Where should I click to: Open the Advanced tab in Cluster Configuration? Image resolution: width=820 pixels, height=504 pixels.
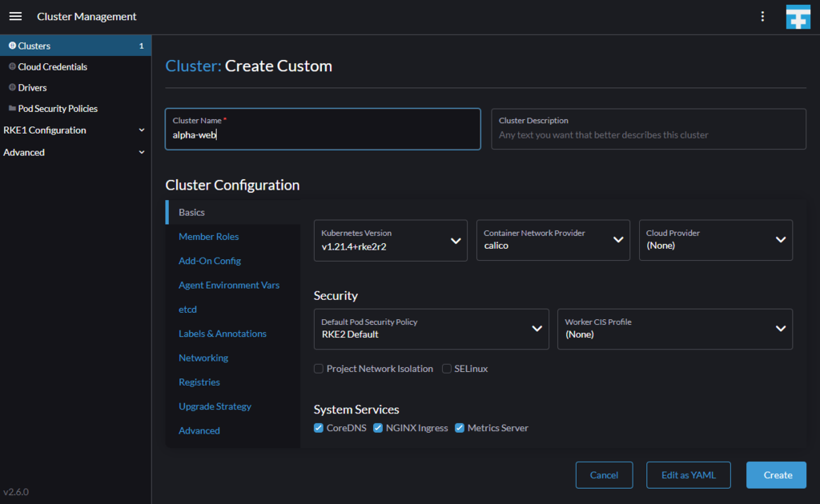tap(199, 431)
